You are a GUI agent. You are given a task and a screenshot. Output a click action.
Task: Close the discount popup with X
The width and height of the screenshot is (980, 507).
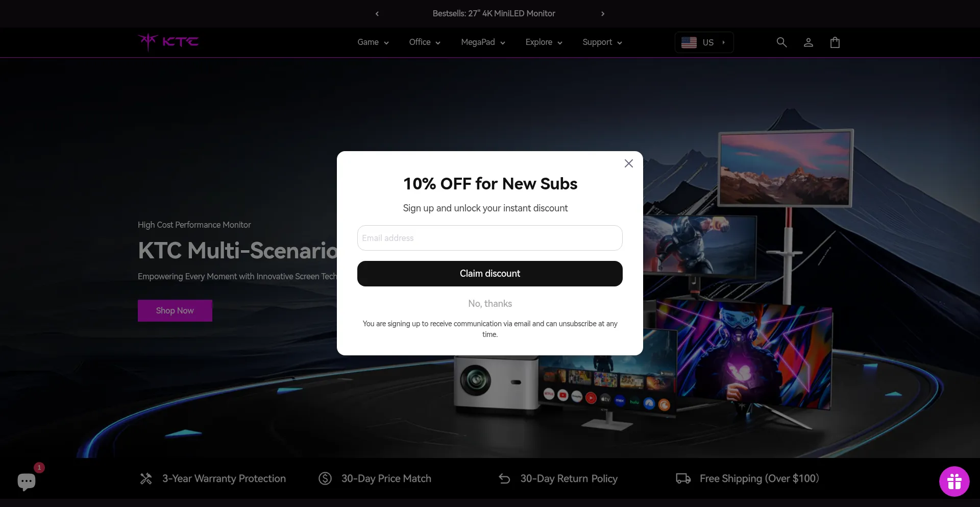(629, 163)
